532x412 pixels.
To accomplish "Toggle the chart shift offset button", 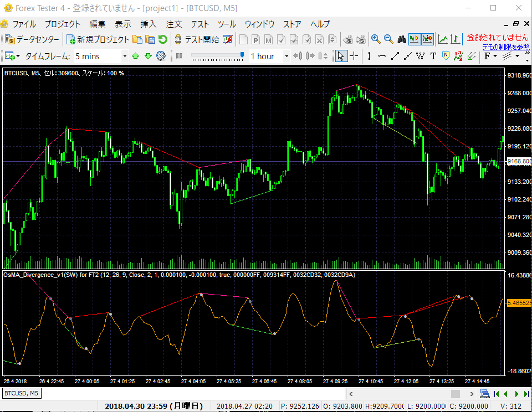I will [427, 39].
